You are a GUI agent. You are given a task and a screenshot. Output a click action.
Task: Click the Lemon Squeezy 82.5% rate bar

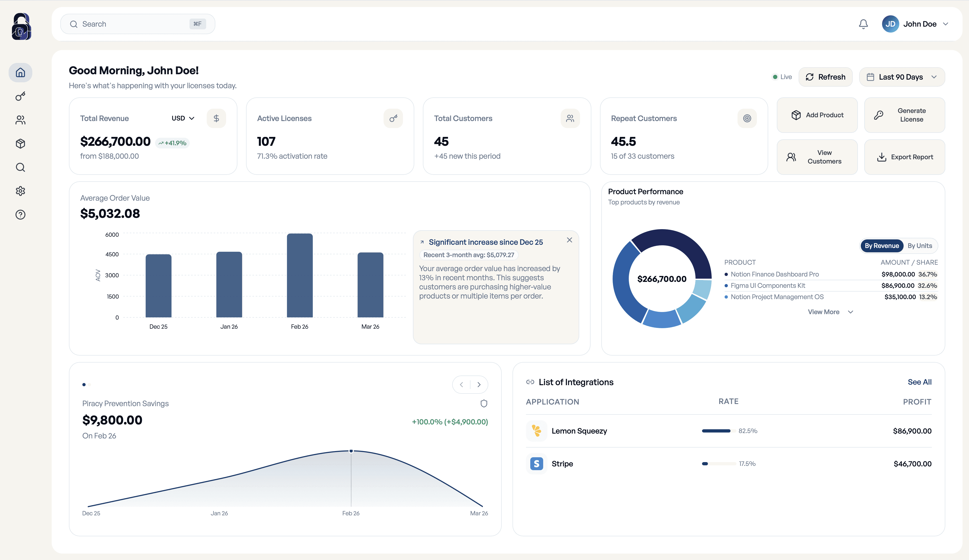[x=719, y=431]
